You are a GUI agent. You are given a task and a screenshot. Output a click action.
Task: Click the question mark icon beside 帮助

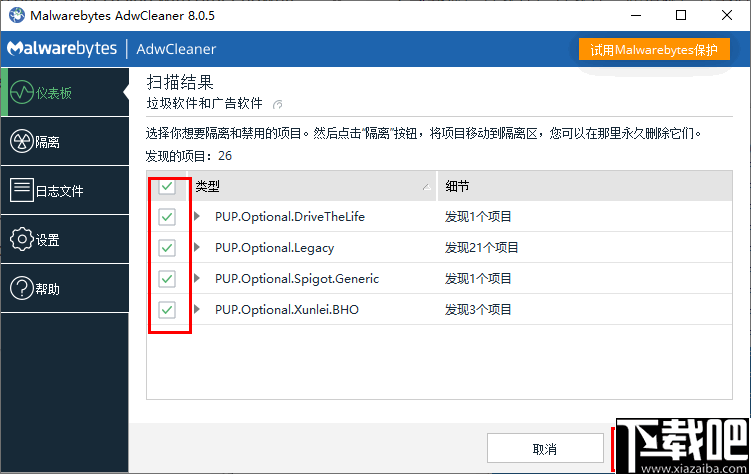pos(22,288)
